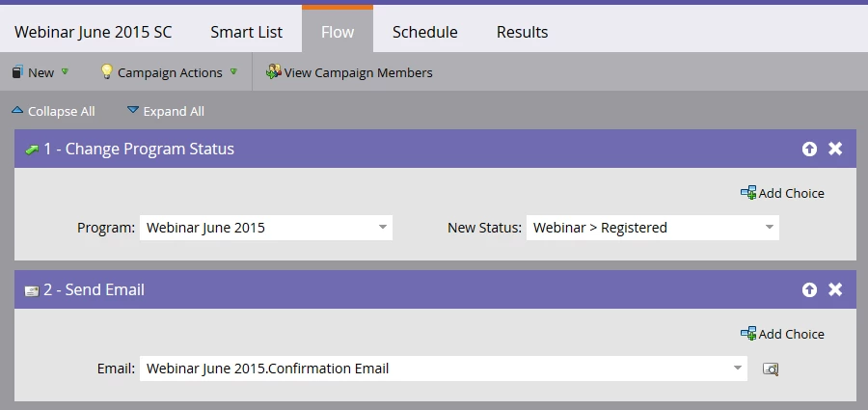Screen dimensions: 868x410
Task: Open the New menu
Action: (41, 72)
